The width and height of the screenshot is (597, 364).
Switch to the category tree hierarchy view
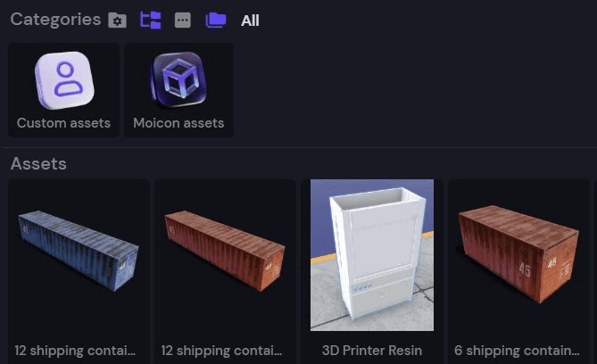coord(151,21)
